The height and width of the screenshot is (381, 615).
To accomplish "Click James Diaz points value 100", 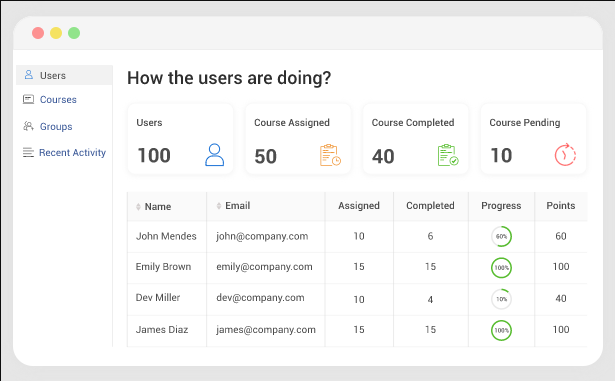I will pos(561,330).
